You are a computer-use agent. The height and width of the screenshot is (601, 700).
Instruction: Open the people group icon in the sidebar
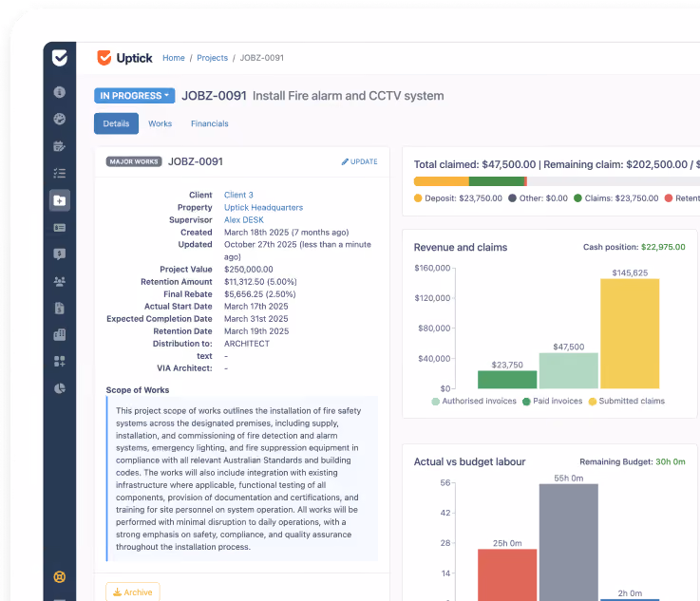pyautogui.click(x=60, y=281)
